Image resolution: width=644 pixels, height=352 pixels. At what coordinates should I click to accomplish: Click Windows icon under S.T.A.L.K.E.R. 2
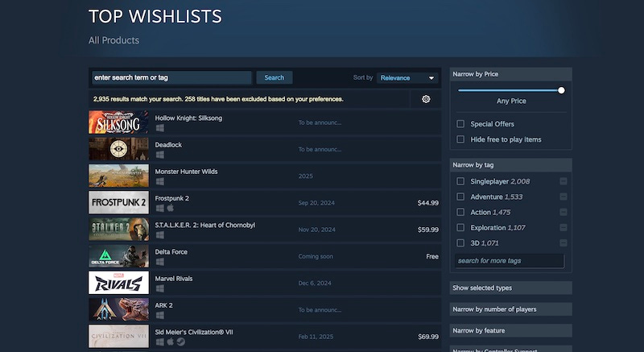point(159,235)
